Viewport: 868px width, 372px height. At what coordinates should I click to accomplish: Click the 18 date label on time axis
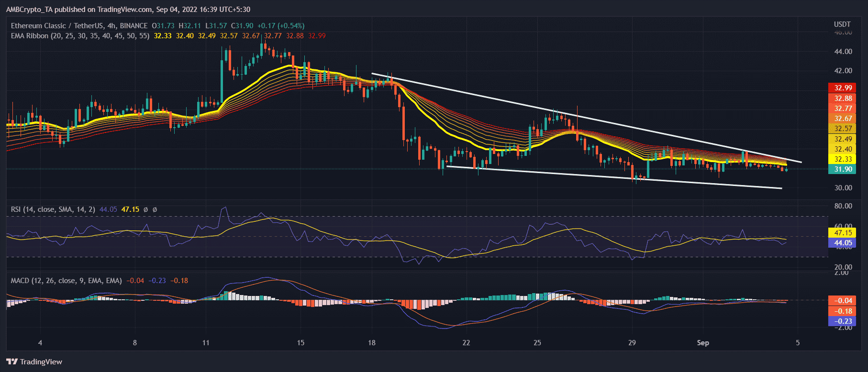pos(372,343)
